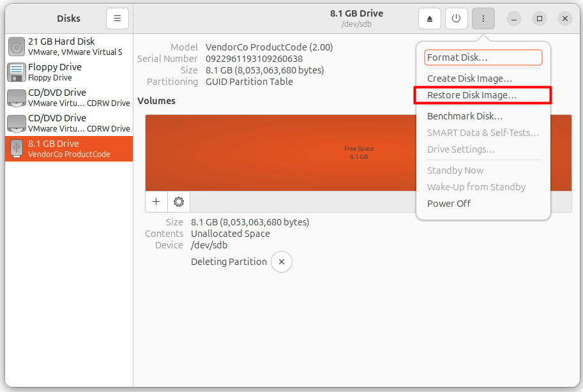Close the three-dot drive options menu button
583x392 pixels.
(x=483, y=19)
